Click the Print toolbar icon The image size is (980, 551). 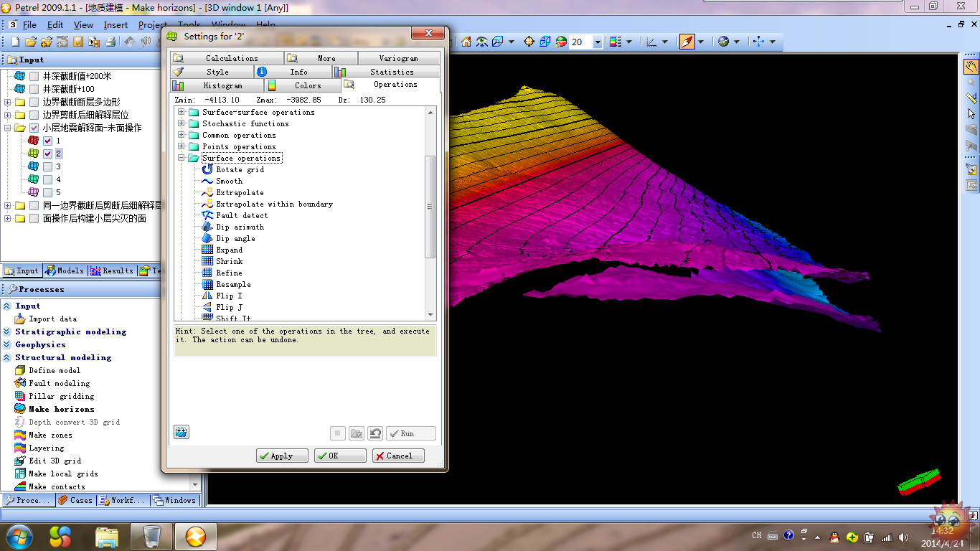110,42
